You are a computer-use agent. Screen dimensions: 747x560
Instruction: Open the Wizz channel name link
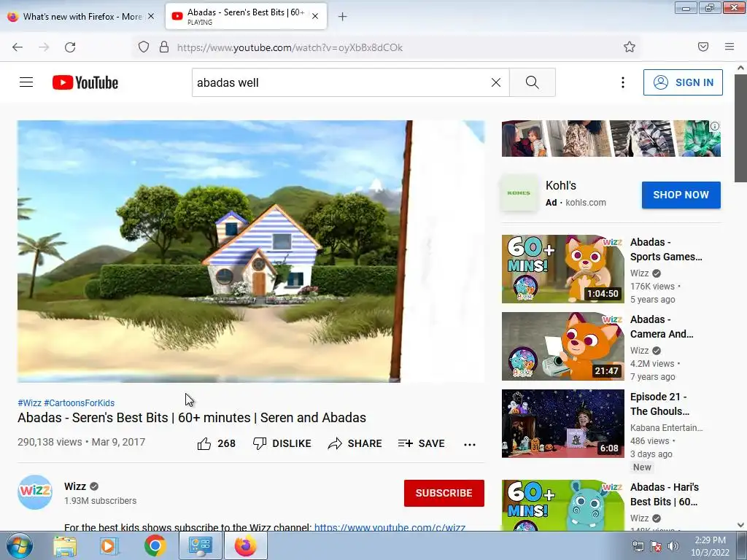coord(75,486)
